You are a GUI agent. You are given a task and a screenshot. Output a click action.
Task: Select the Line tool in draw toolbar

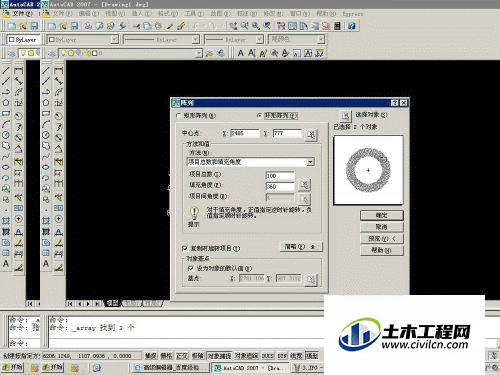pyautogui.click(x=46, y=70)
